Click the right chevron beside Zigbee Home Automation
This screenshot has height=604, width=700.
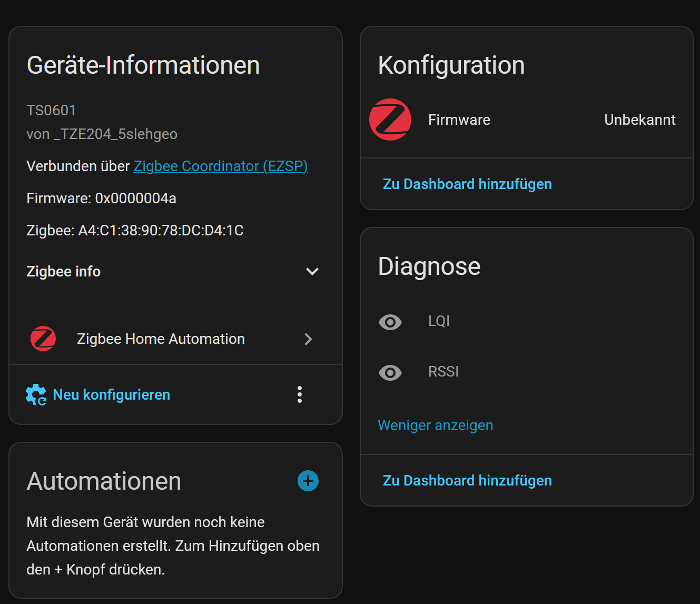[309, 339]
